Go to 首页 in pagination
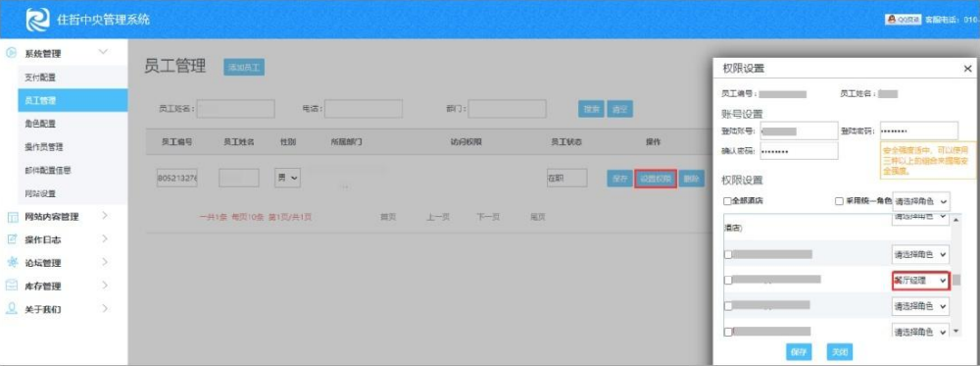The image size is (980, 366). (x=388, y=217)
